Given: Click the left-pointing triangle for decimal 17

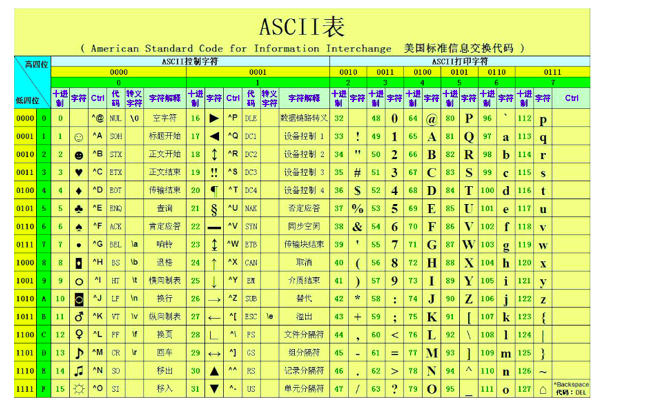Looking at the screenshot, I should [x=214, y=137].
